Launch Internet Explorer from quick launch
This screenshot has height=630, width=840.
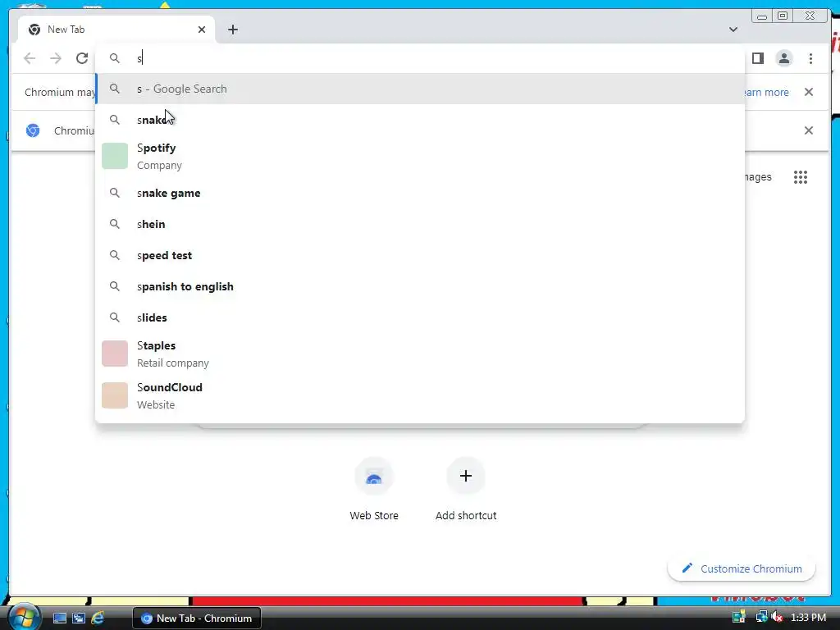click(x=98, y=619)
